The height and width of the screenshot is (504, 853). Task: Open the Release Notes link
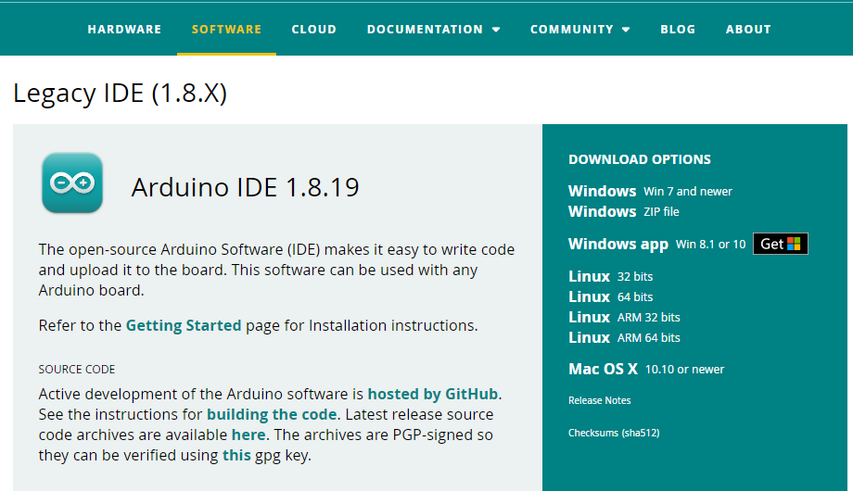click(x=600, y=401)
